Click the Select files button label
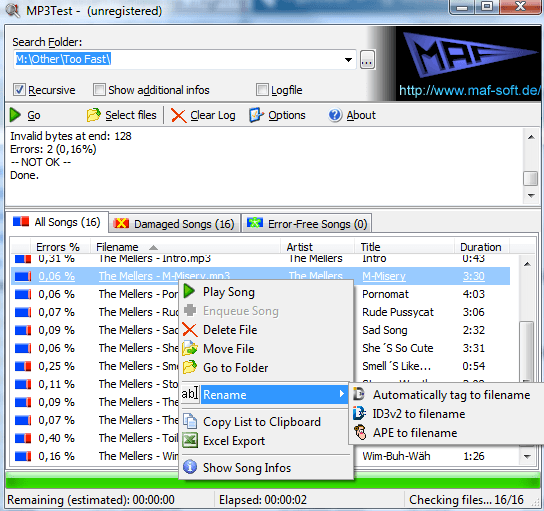Screen dimensions: 544x511 tap(131, 115)
